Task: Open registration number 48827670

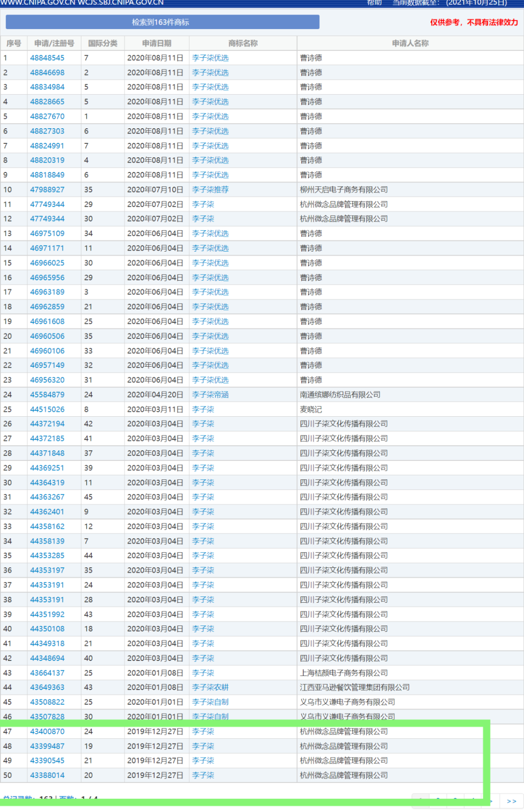Action: point(47,117)
